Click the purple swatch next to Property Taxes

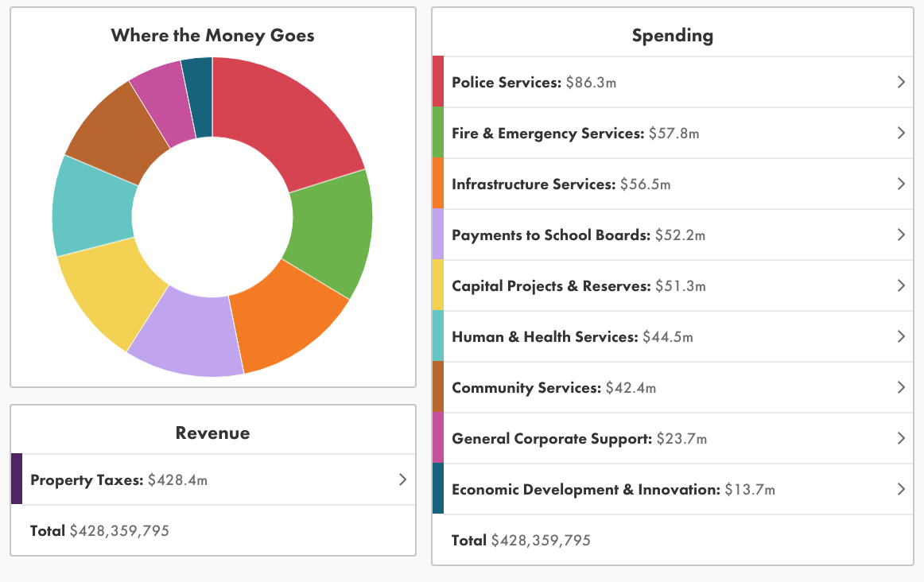click(16, 479)
